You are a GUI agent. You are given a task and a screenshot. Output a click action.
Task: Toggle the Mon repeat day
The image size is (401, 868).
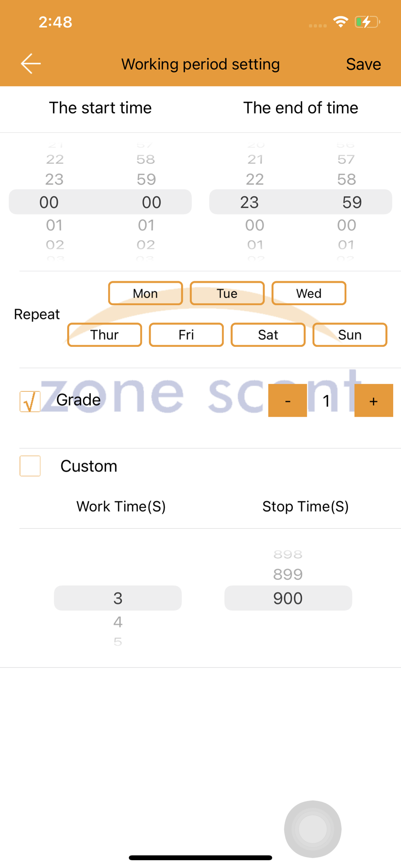coord(145,293)
